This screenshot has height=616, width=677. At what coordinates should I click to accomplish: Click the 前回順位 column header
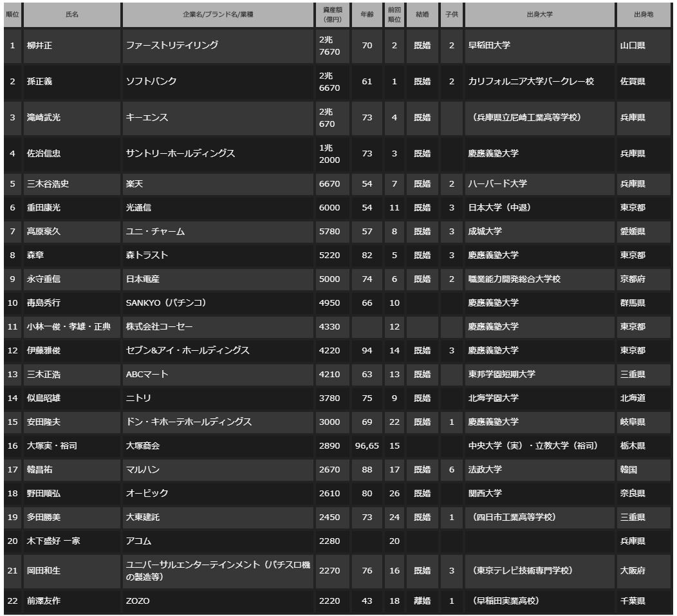point(394,15)
